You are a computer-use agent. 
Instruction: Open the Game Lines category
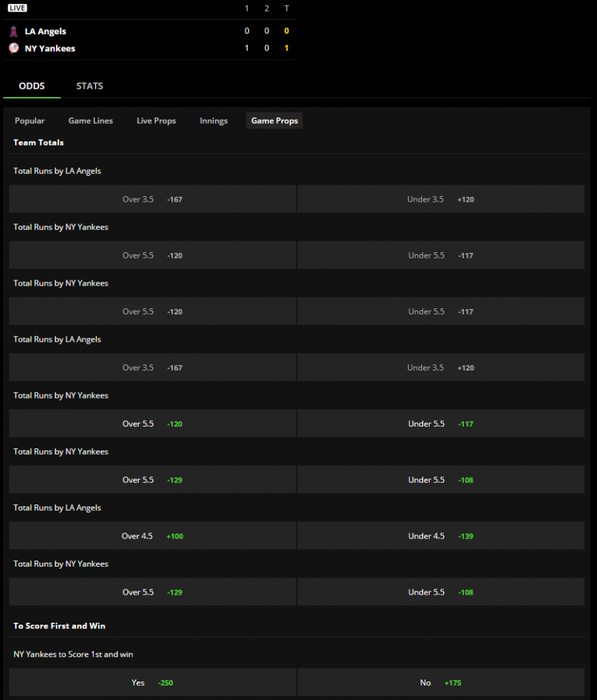(x=91, y=120)
